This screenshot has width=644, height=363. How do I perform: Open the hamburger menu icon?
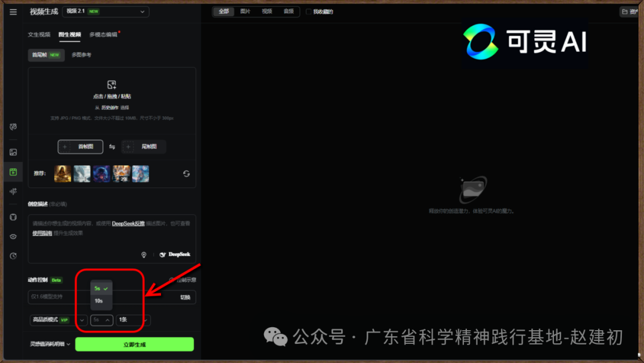13,12
